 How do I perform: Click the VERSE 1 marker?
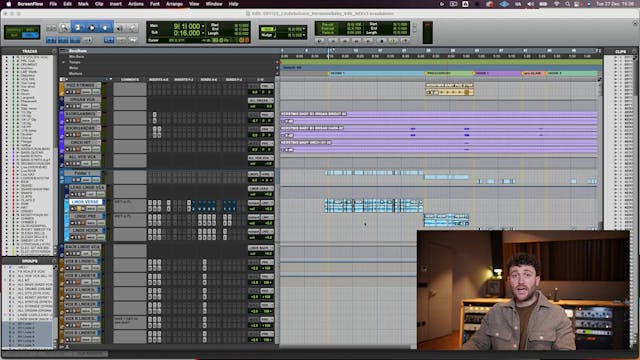coord(337,73)
